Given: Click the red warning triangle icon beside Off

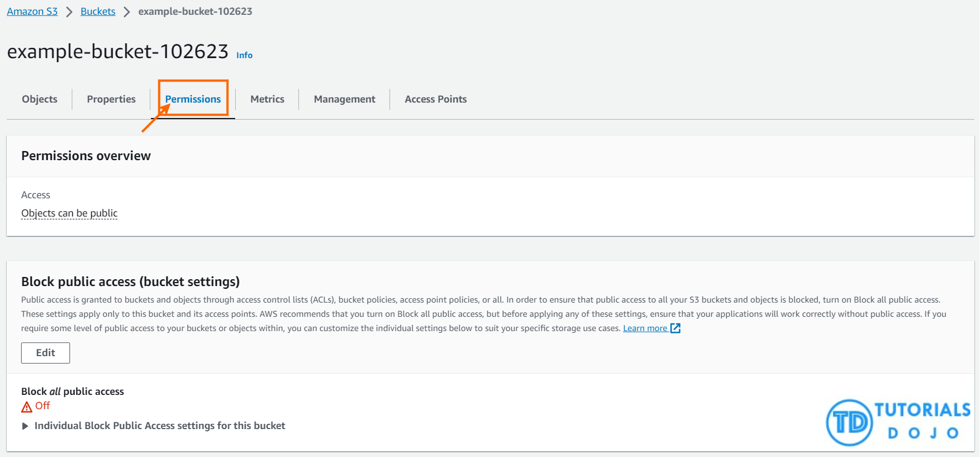Looking at the screenshot, I should pos(27,407).
